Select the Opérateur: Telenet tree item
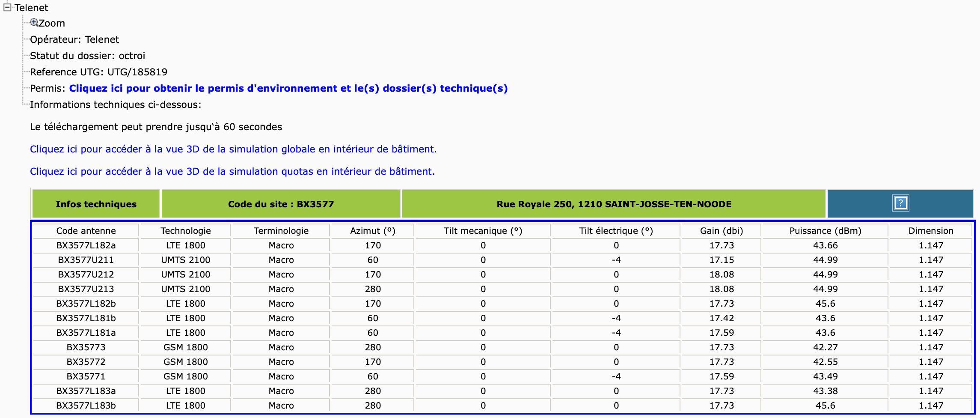The width and height of the screenshot is (980, 418). click(74, 39)
